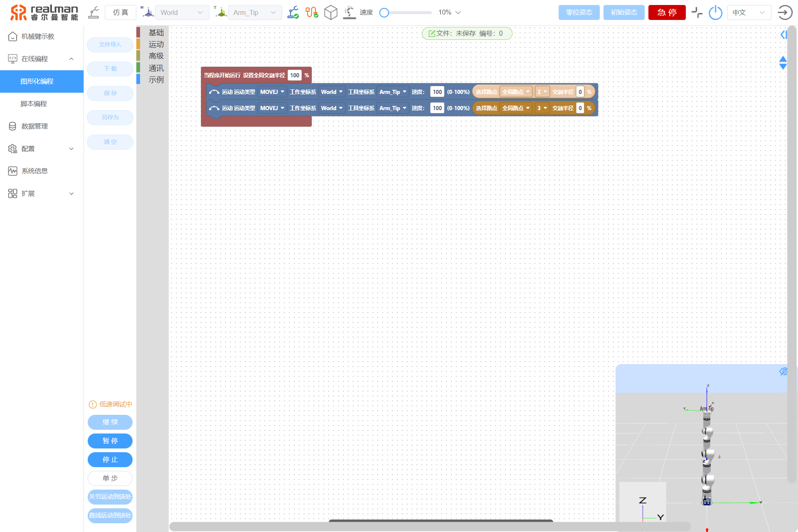Select the online programming icon
This screenshot has height=532, width=798.
pyautogui.click(x=12, y=59)
